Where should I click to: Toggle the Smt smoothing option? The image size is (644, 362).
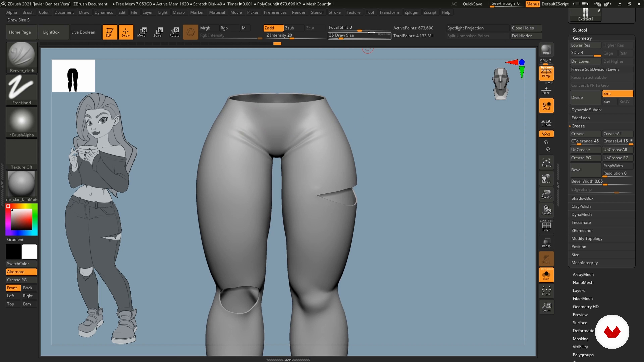point(617,94)
